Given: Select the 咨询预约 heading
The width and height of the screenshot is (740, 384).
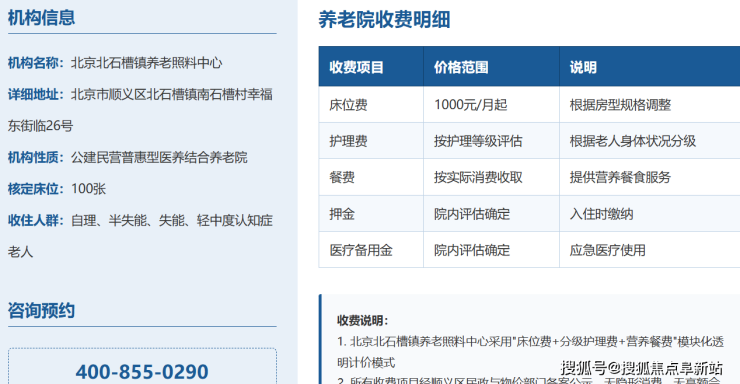Looking at the screenshot, I should click(41, 311).
